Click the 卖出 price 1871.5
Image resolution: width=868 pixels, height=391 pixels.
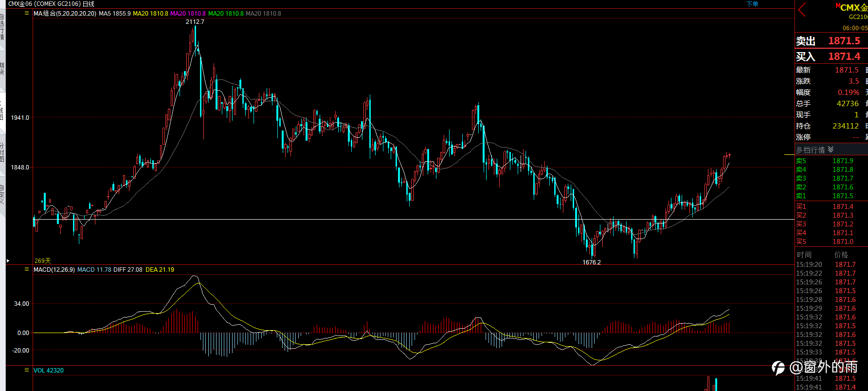coord(844,41)
